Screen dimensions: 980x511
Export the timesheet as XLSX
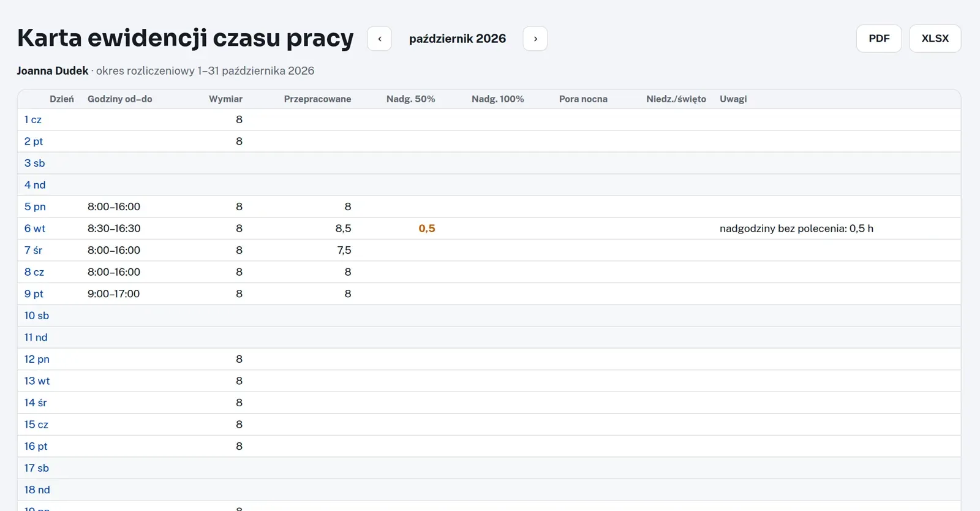point(935,39)
